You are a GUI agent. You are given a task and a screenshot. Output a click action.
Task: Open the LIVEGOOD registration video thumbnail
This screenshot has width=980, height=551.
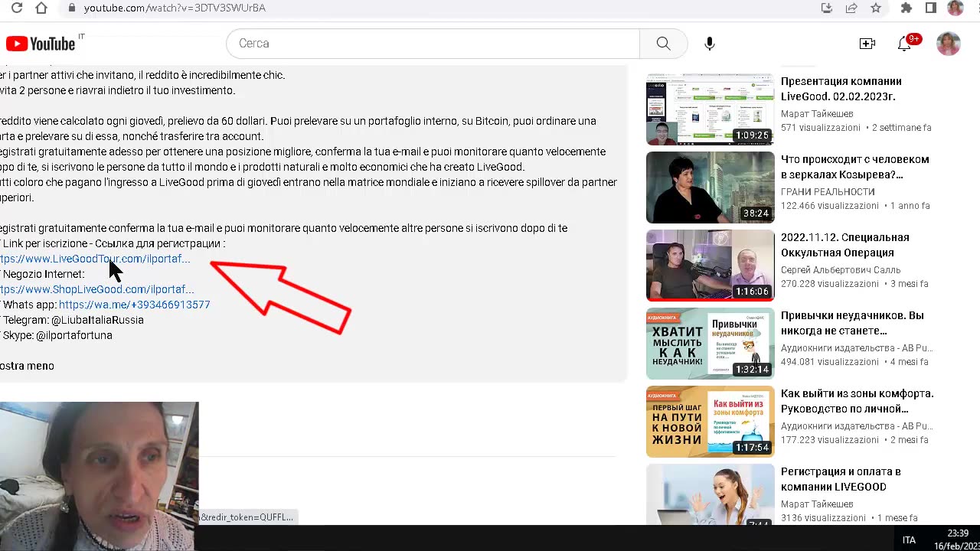(x=710, y=494)
